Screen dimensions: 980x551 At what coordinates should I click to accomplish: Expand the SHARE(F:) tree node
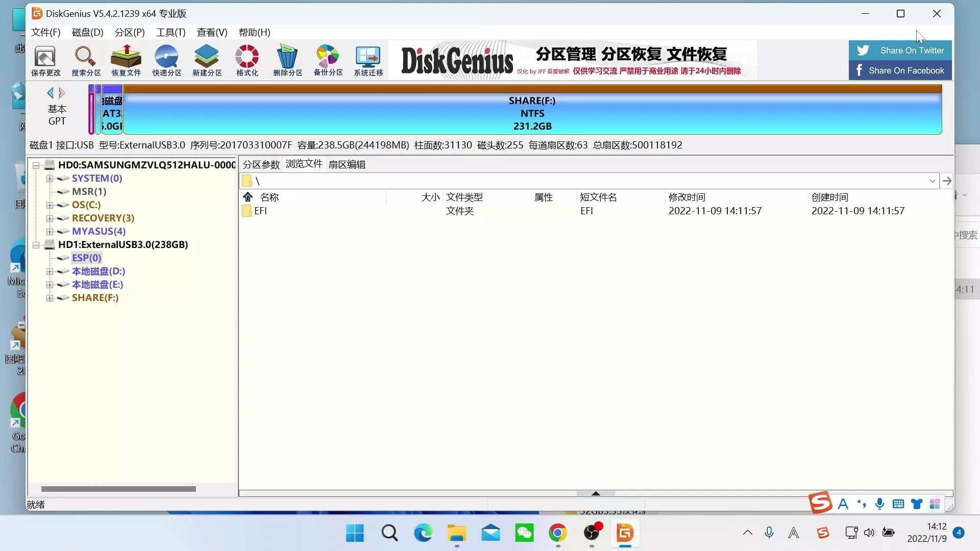click(50, 298)
